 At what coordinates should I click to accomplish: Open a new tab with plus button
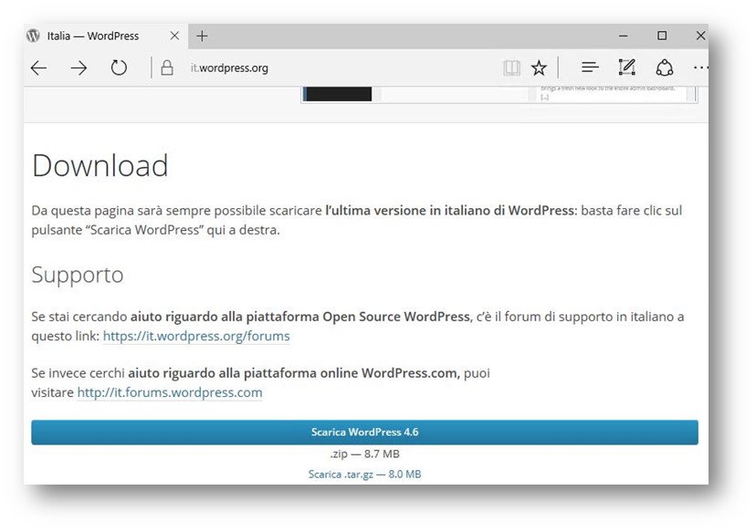202,36
